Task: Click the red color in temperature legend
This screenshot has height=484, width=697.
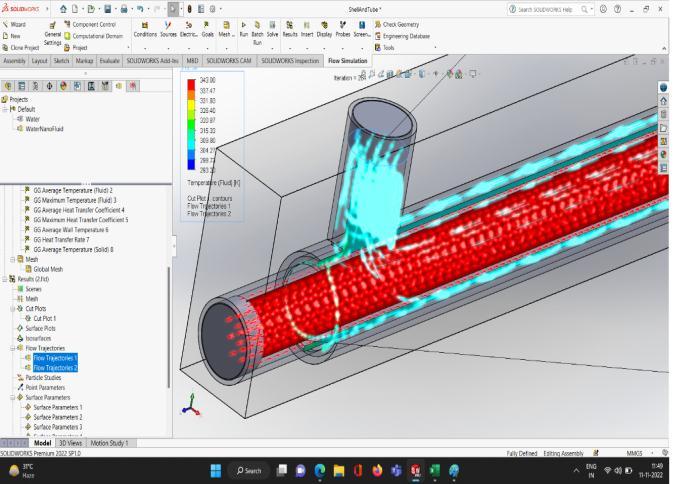Action: coord(191,84)
